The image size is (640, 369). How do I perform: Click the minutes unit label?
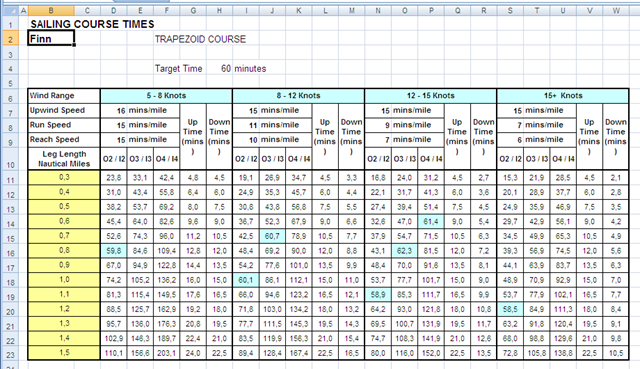[250, 69]
